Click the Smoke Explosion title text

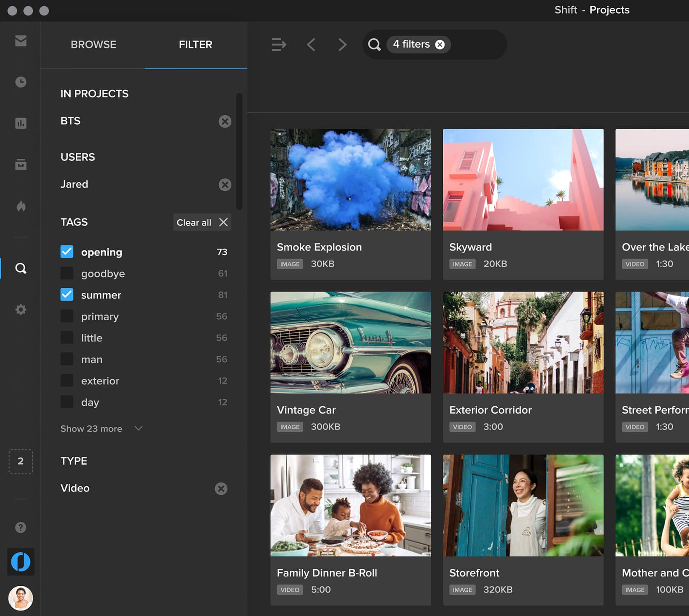tap(319, 247)
